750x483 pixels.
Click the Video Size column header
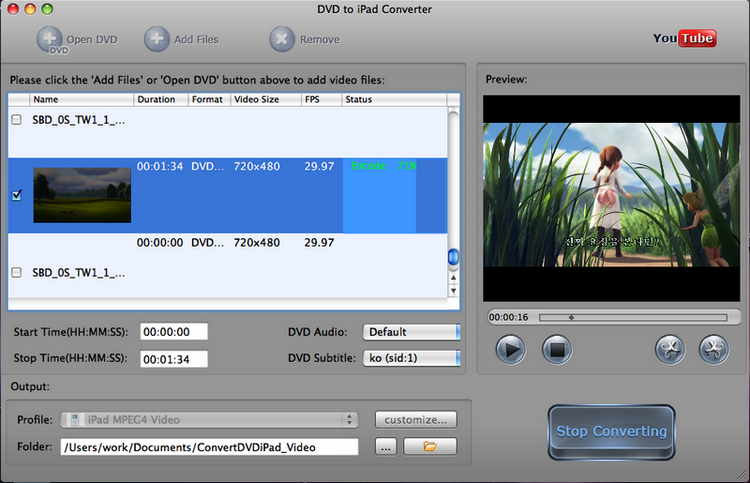pos(256,100)
